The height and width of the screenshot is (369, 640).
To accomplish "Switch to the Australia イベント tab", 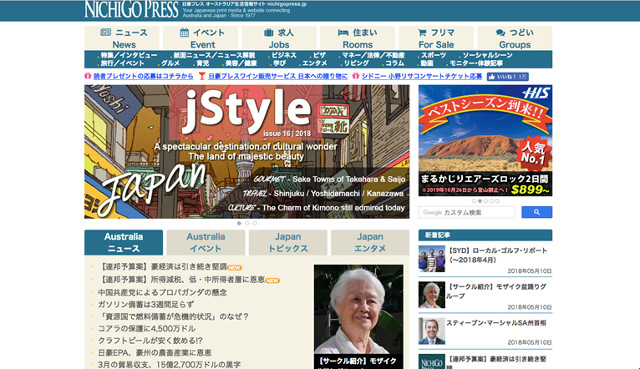I will (206, 242).
